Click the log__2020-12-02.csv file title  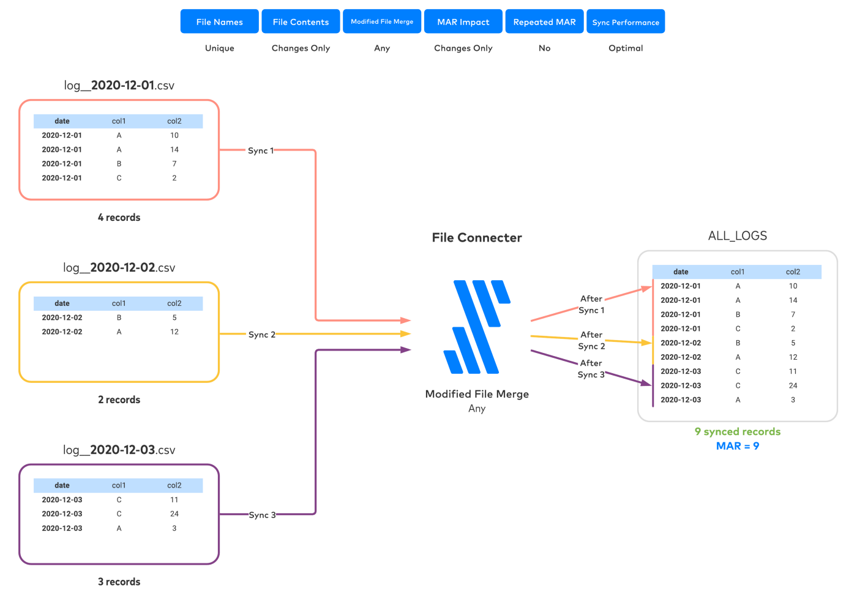click(x=119, y=268)
